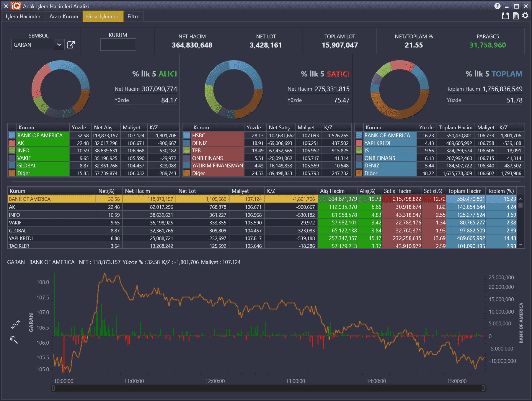Sort detail table by Satış Hacim header

(402, 191)
